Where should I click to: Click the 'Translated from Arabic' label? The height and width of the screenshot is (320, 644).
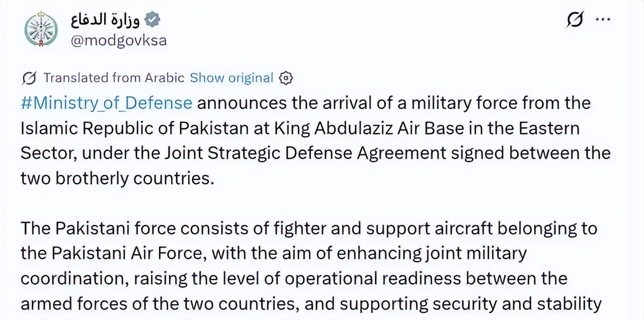click(114, 78)
